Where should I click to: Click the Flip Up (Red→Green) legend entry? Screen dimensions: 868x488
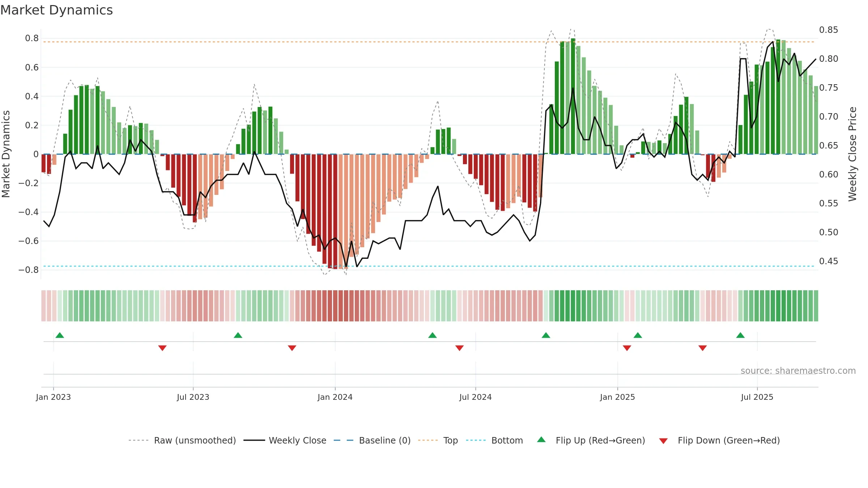coord(591,440)
